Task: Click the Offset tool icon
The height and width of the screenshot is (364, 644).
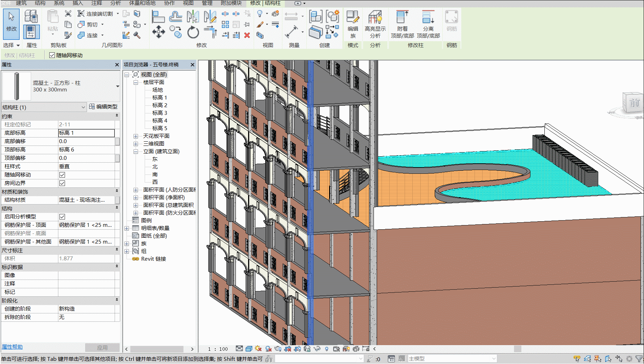Action: click(175, 16)
